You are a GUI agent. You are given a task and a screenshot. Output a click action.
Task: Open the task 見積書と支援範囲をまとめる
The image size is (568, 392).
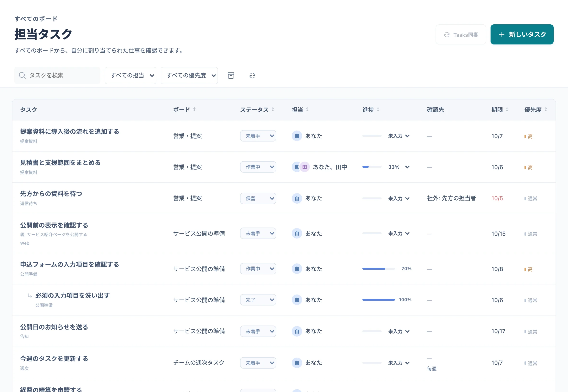[x=60, y=163]
